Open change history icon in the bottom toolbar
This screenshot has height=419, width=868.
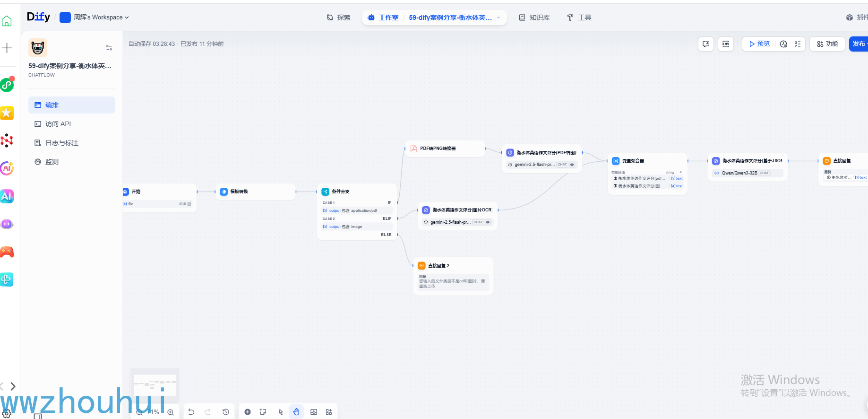click(x=226, y=412)
